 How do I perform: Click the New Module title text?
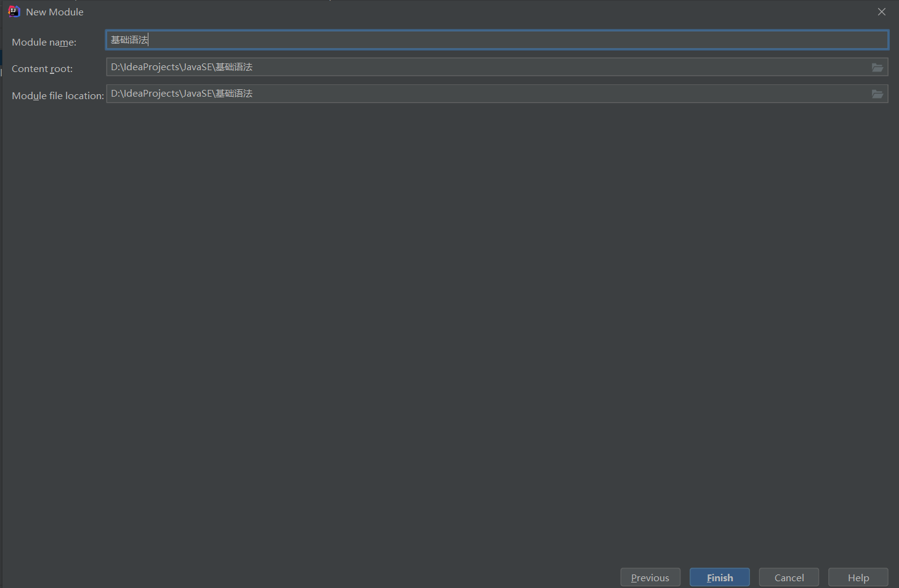click(55, 12)
